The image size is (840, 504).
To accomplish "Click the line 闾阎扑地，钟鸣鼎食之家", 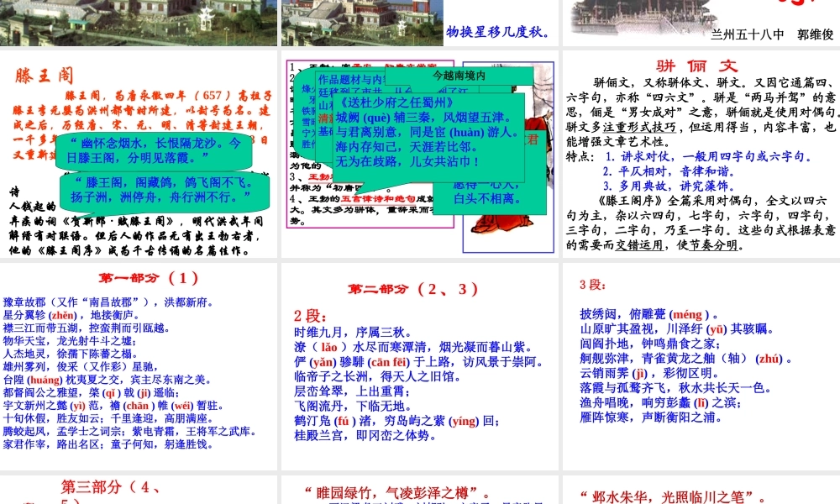I will coord(650,344).
